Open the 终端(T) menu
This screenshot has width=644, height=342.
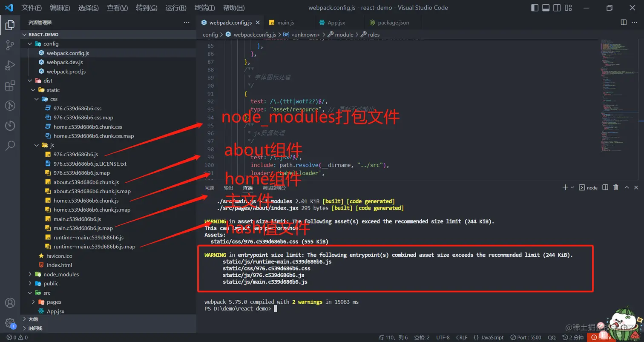(204, 8)
